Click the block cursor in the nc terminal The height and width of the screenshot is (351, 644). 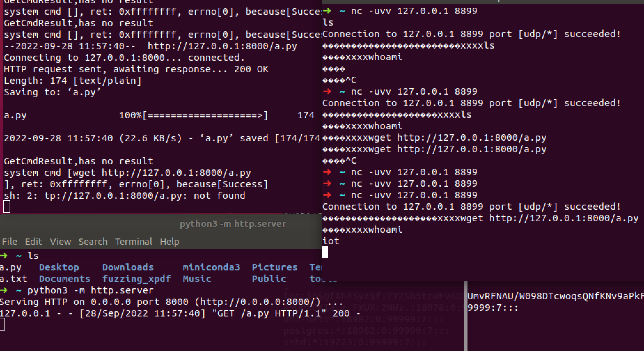pyautogui.click(x=325, y=252)
